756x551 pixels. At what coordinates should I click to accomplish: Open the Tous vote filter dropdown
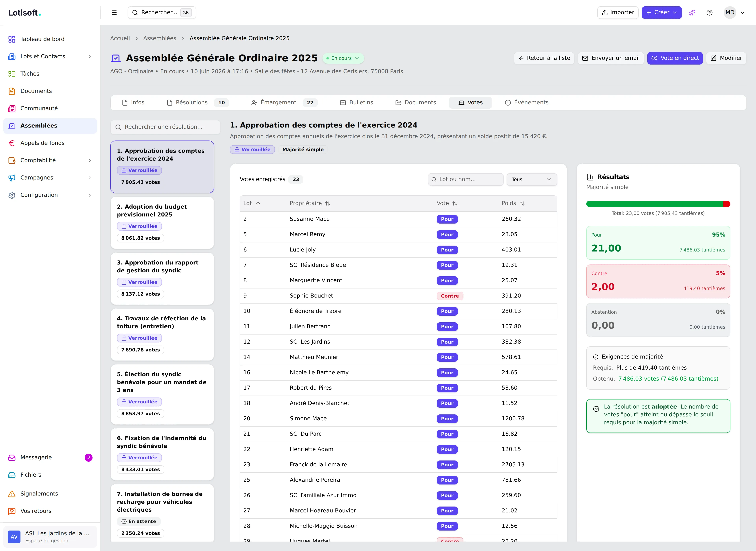click(x=532, y=179)
